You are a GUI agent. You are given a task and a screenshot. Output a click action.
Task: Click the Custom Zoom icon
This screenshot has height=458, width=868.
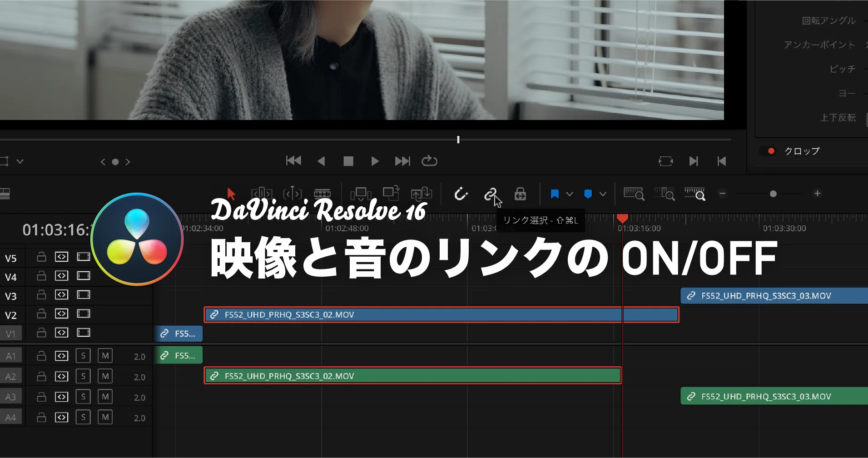click(695, 194)
